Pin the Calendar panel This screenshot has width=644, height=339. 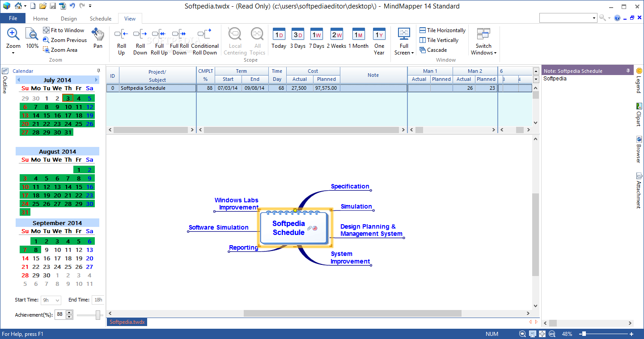pos(99,71)
